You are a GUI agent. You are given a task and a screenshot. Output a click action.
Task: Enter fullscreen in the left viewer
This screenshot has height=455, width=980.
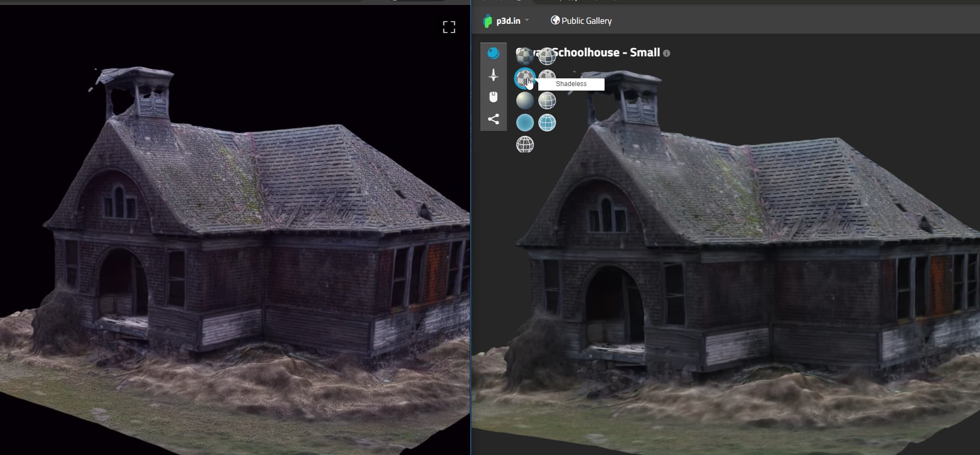[449, 27]
